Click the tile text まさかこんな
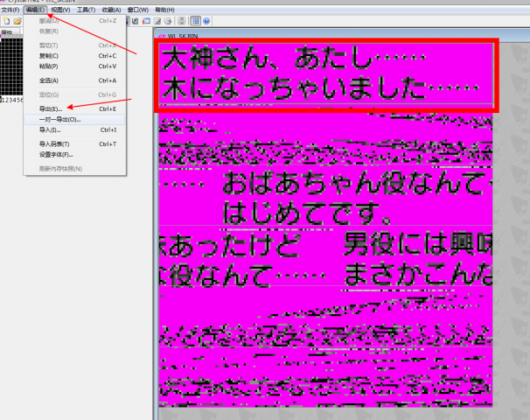Viewport: 530px width, 420px height. click(x=418, y=275)
